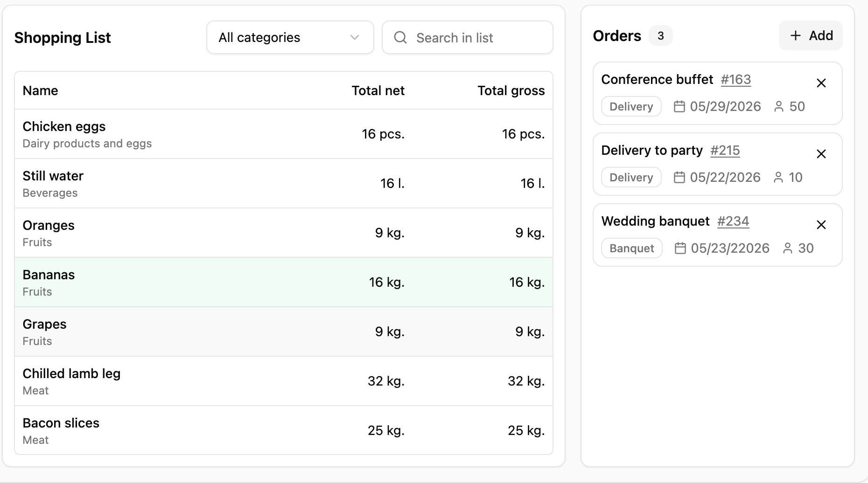Click the Wedding banquet title
The image size is (868, 483).
pyautogui.click(x=655, y=221)
